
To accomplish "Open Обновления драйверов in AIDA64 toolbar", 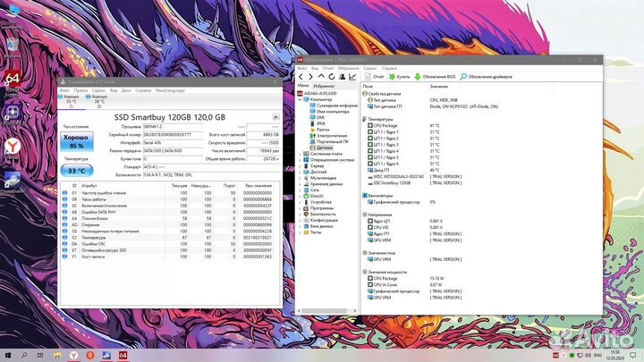I will 487,77.
